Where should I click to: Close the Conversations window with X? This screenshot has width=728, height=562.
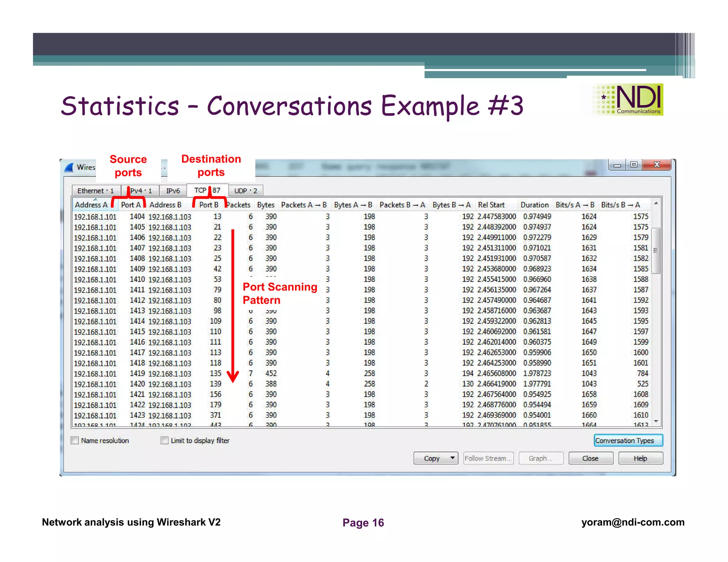(x=657, y=164)
